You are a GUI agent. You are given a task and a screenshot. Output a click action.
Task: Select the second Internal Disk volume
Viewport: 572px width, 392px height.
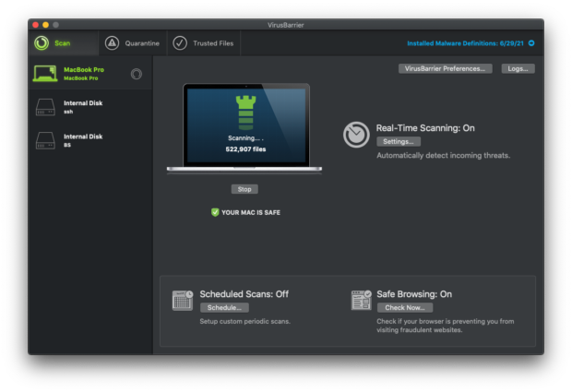point(83,140)
